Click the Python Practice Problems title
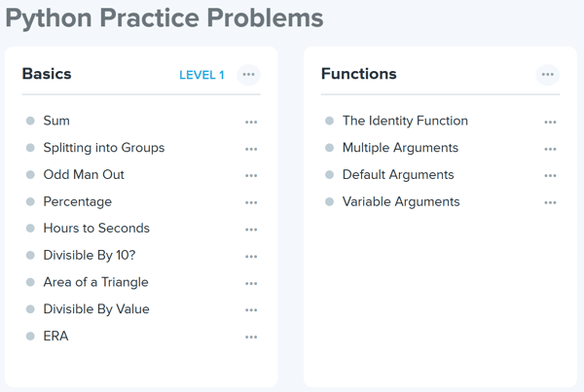The height and width of the screenshot is (392, 584). [164, 18]
